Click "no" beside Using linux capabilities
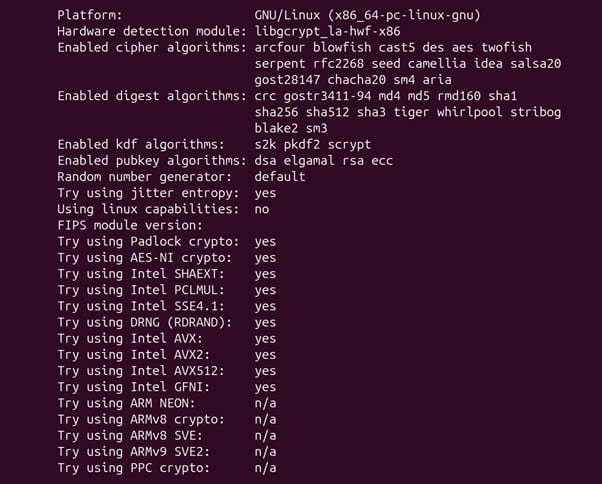Screen dimensions: 602x484 click(261, 209)
